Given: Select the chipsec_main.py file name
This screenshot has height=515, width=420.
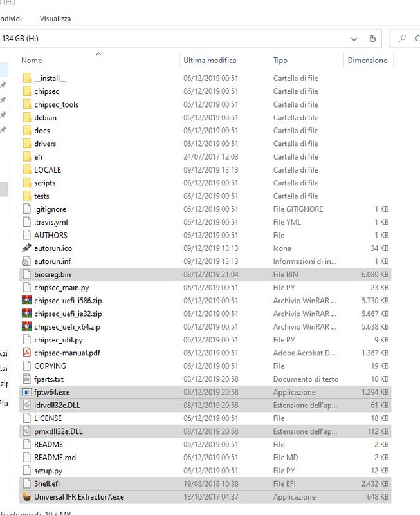Looking at the screenshot, I should tap(62, 287).
